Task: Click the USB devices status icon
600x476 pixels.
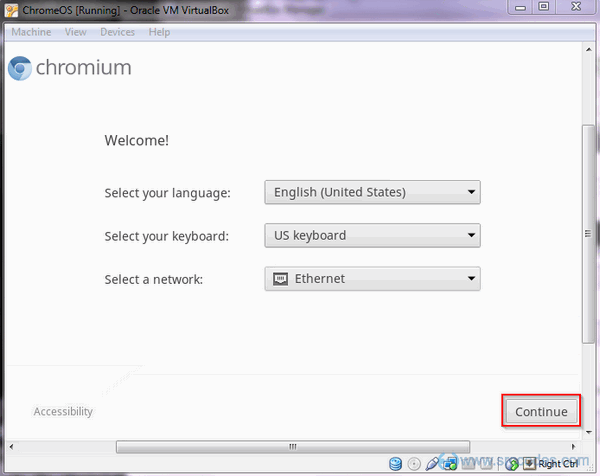Action: (432, 463)
